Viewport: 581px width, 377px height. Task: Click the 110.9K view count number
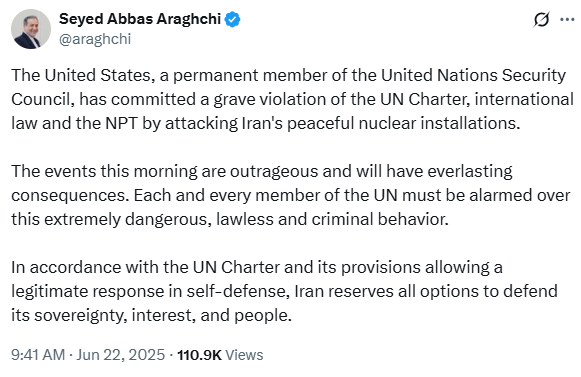(199, 355)
